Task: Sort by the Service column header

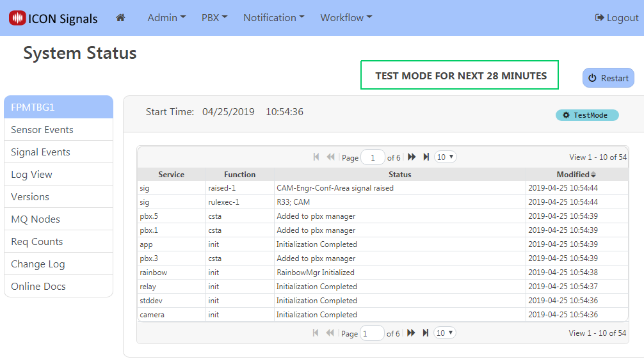Action: (x=172, y=175)
